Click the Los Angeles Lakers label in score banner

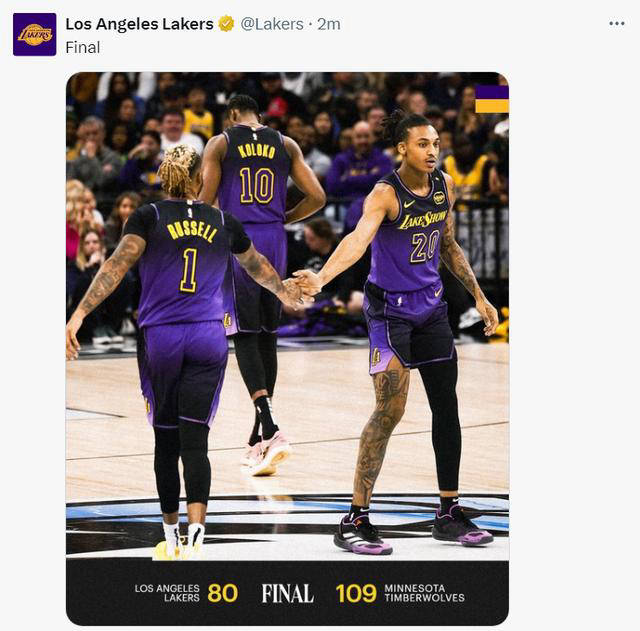tap(168, 593)
